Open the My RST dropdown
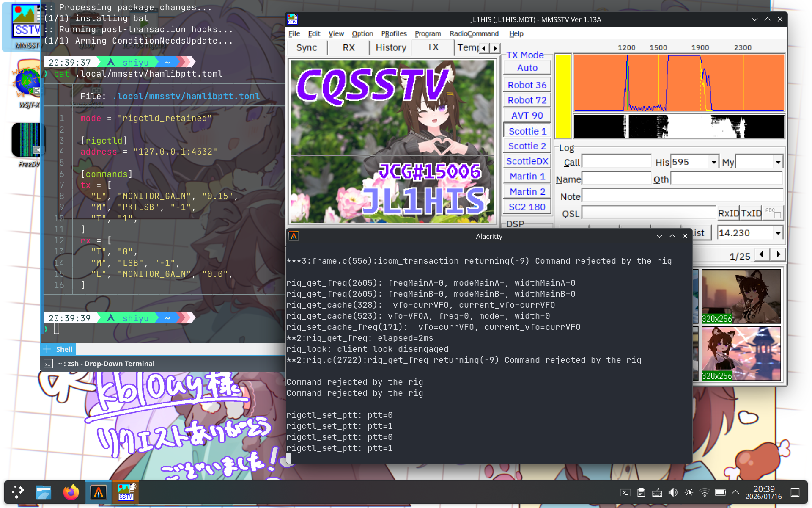 coord(778,162)
